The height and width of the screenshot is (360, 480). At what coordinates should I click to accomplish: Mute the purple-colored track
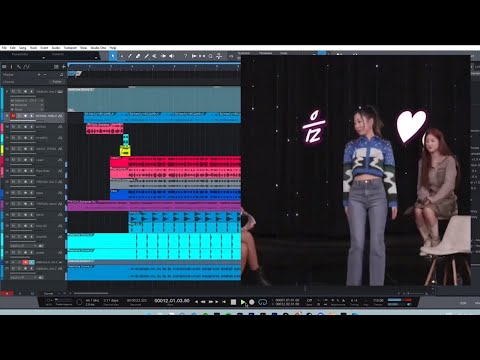tap(13, 204)
